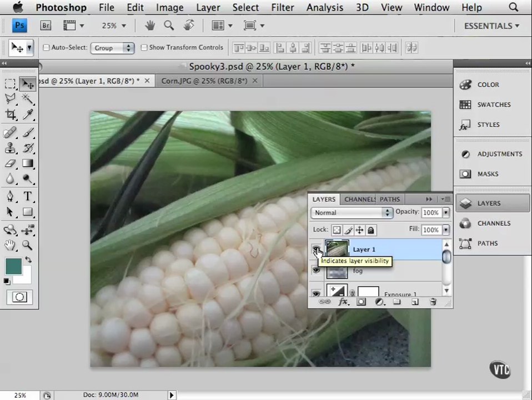Screen dimensions: 532x400
Task: Select the Clone Stamp tool
Action: click(10, 148)
